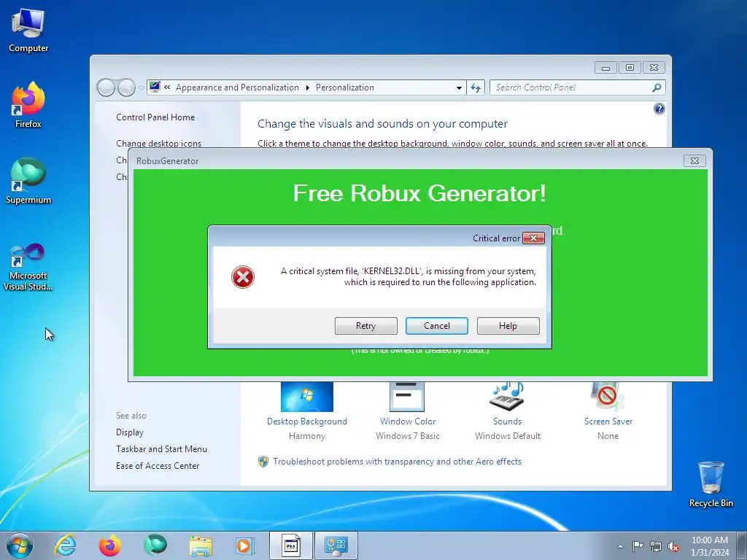Open Window Color settings
This screenshot has height=560, width=747.
point(407,402)
